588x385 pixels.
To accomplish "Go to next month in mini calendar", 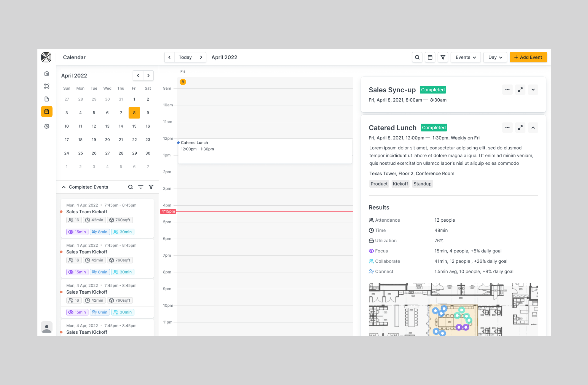I will [148, 76].
